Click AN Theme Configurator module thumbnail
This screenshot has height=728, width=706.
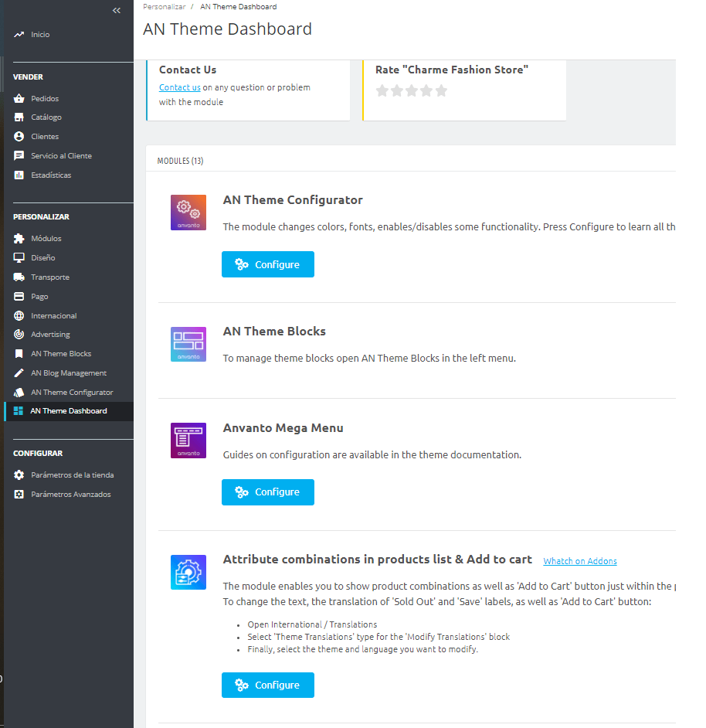[188, 213]
